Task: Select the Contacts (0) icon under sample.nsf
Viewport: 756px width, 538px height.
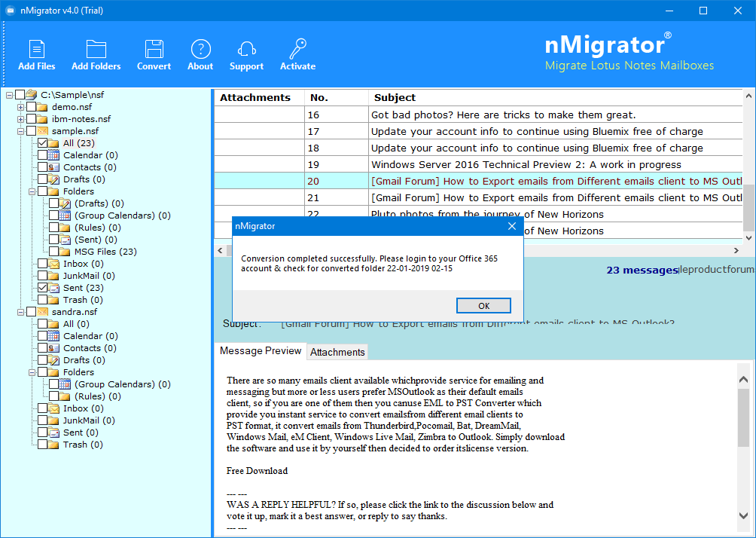Action: point(54,167)
